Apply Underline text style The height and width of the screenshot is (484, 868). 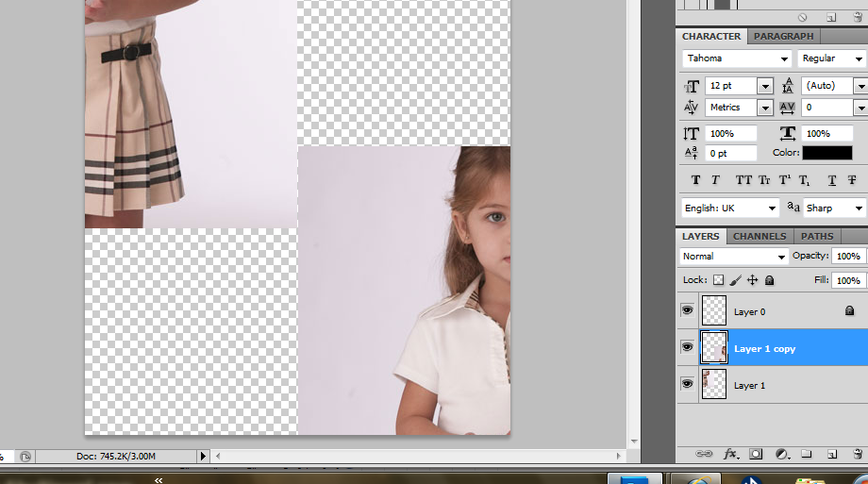point(831,180)
